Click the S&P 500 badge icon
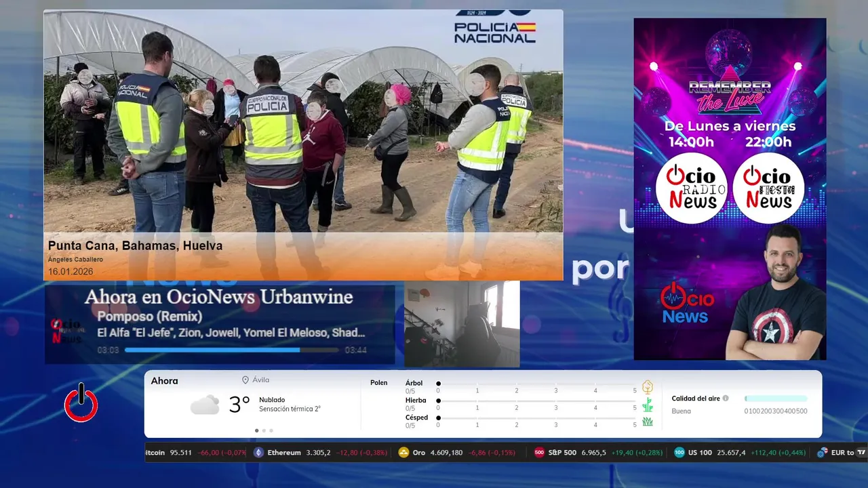The image size is (868, 488). coord(540,453)
